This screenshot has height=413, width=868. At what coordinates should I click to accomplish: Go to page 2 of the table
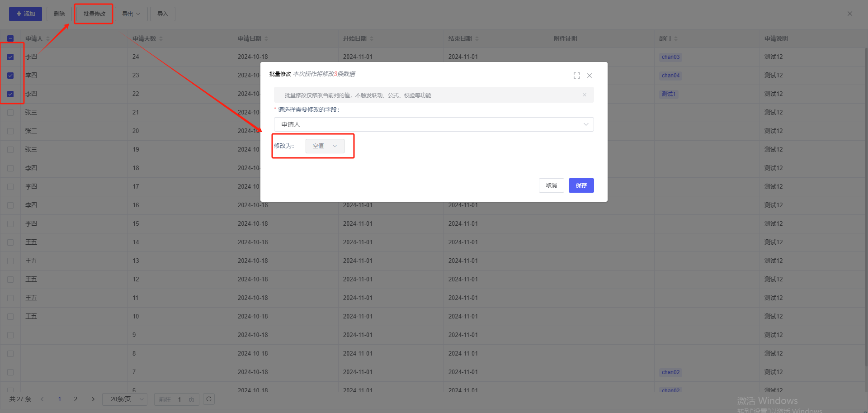click(x=75, y=399)
